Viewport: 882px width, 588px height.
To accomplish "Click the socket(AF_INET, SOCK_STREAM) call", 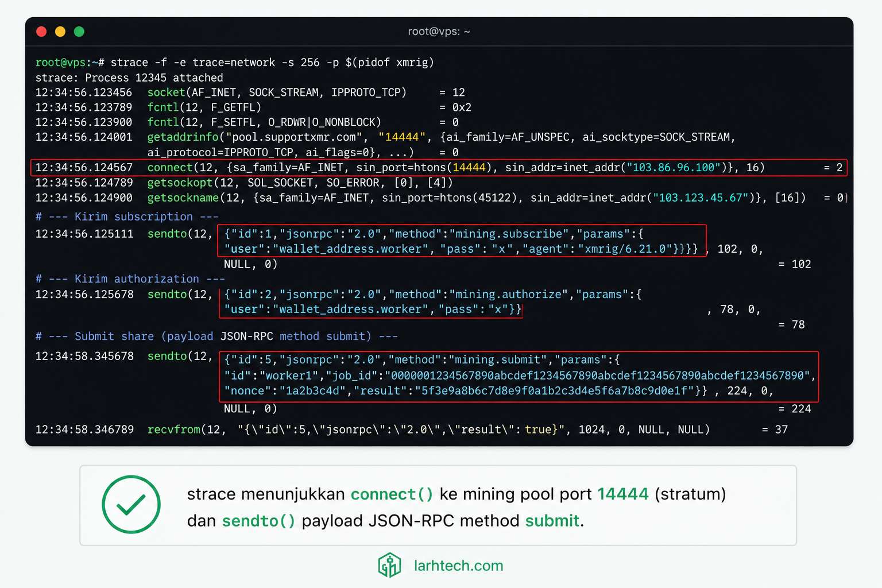I will pyautogui.click(x=277, y=92).
